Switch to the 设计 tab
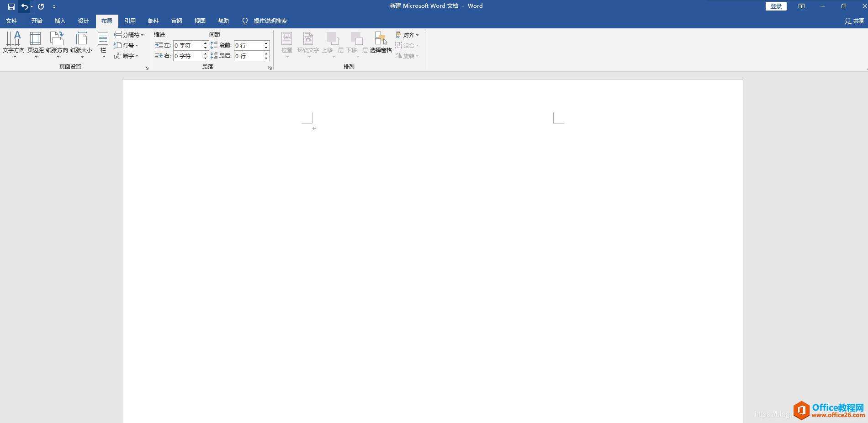Image resolution: width=868 pixels, height=423 pixels. [x=84, y=21]
